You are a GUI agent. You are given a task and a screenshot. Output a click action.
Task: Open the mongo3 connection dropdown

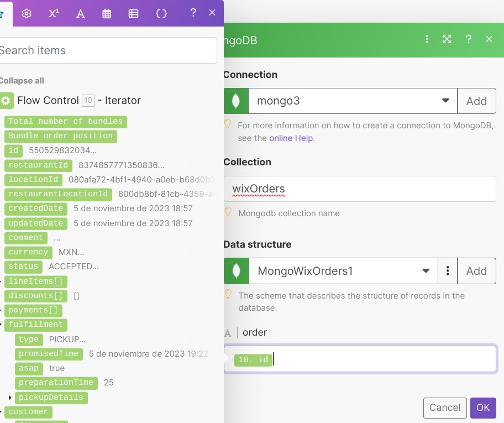(353, 101)
